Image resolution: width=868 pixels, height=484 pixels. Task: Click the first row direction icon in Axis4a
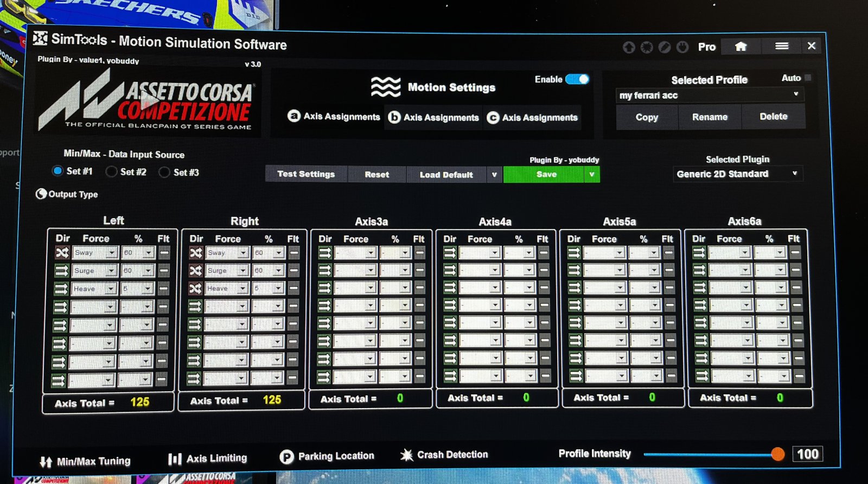point(450,253)
